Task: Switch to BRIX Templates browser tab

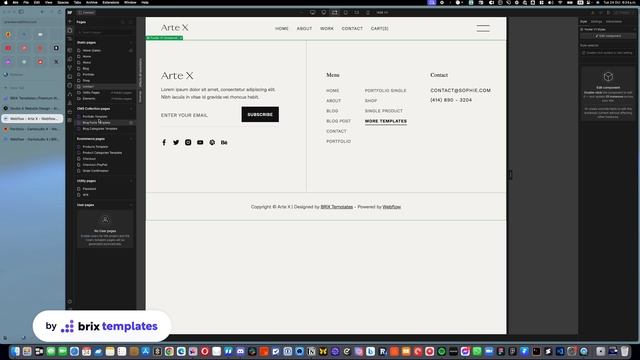Action: (32, 98)
